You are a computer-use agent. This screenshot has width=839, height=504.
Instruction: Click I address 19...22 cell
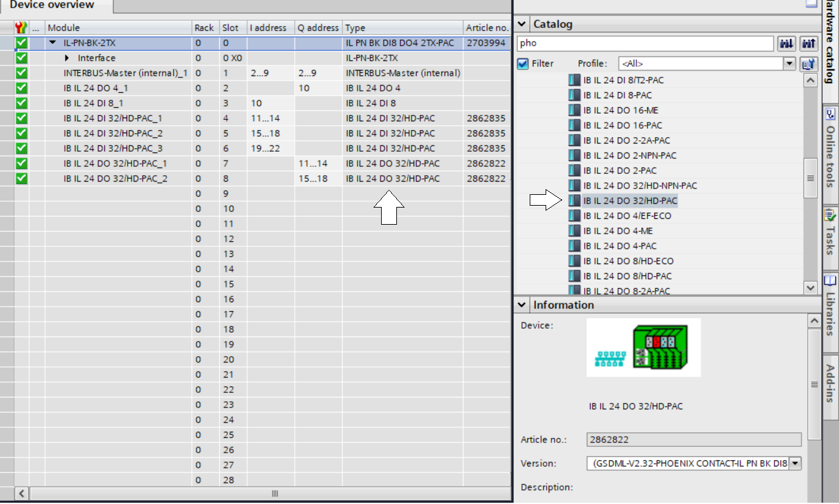click(271, 148)
